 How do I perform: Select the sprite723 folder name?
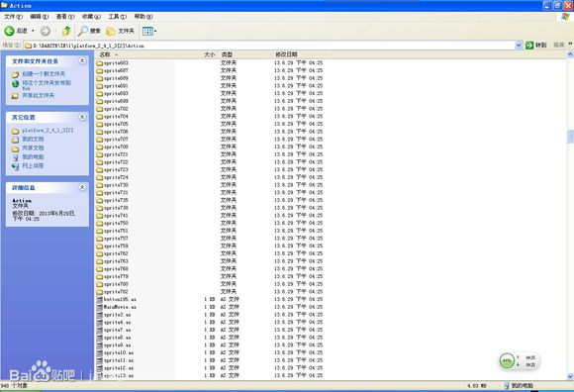pos(116,170)
